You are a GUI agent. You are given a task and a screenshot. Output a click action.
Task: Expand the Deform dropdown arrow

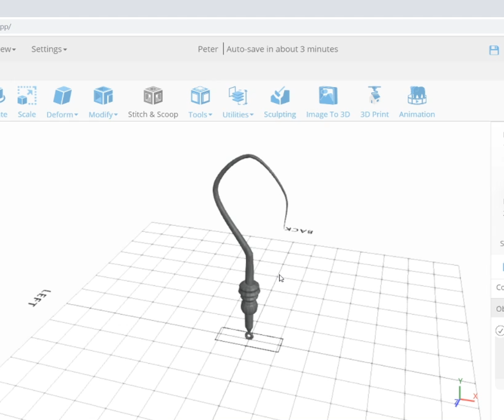(76, 115)
